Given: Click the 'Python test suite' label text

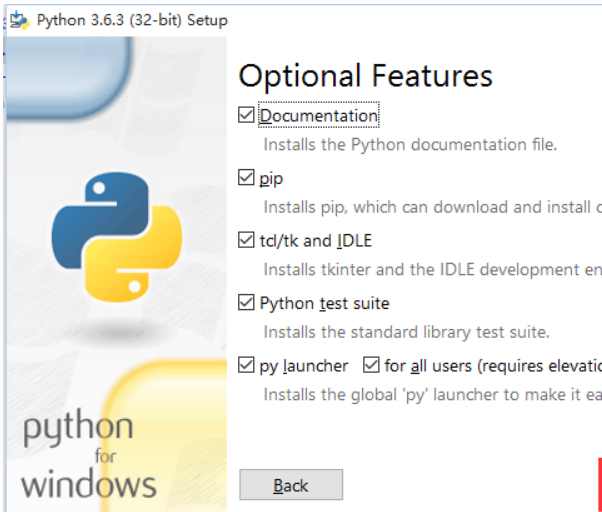Looking at the screenshot, I should [x=324, y=303].
